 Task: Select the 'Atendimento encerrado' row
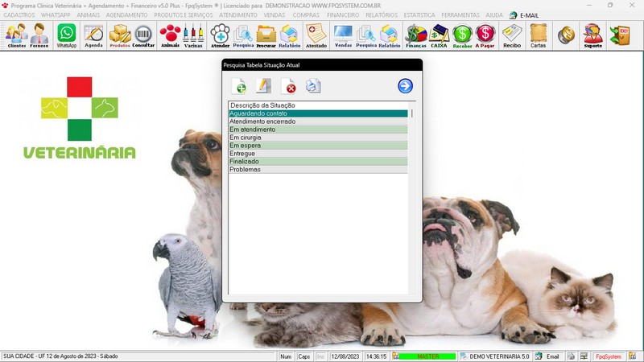click(318, 121)
